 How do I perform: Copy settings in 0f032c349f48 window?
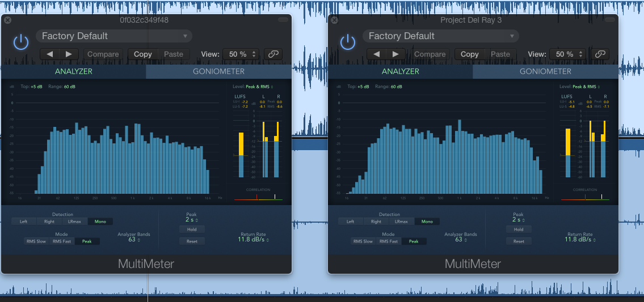point(143,54)
